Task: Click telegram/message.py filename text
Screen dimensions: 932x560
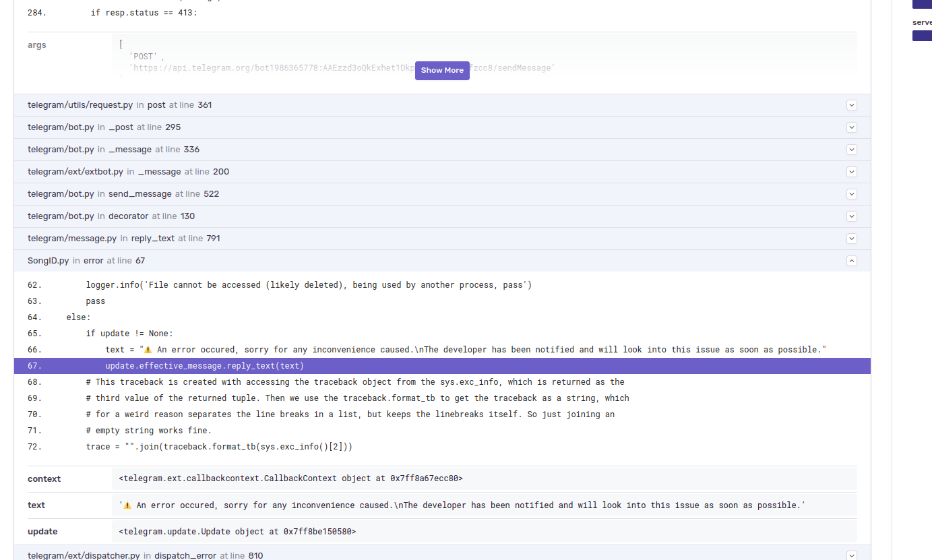Action: [x=72, y=239]
